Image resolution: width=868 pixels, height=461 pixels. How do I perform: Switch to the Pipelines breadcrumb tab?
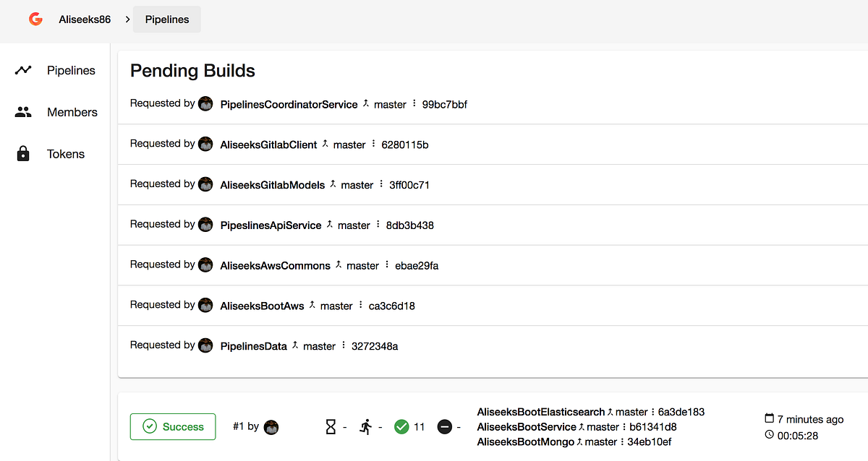tap(166, 20)
